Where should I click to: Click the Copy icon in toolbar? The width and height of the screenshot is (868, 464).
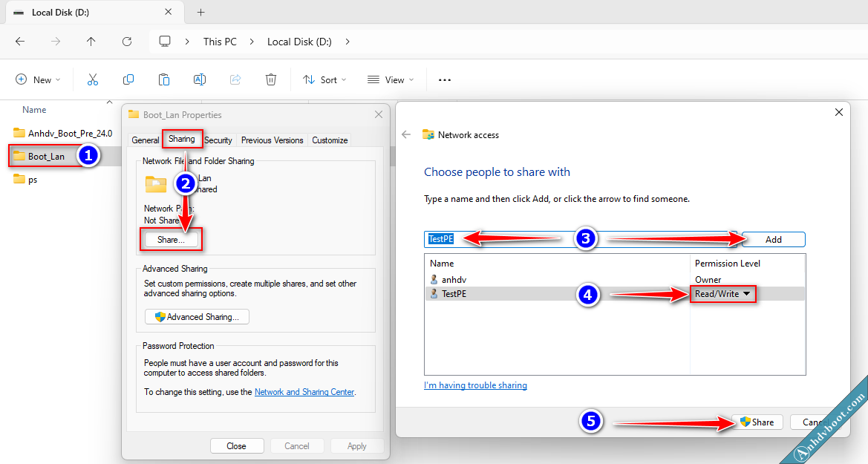pos(128,79)
